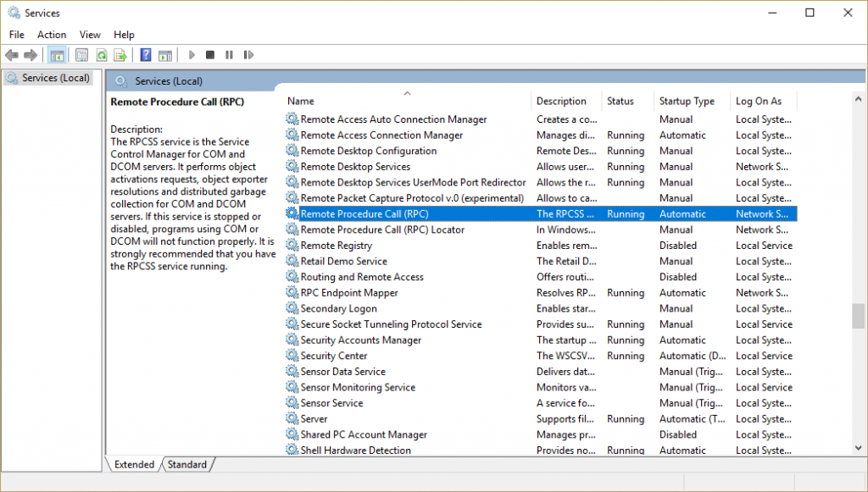Click 'Enables star...' description of Secondary Logon

[567, 308]
